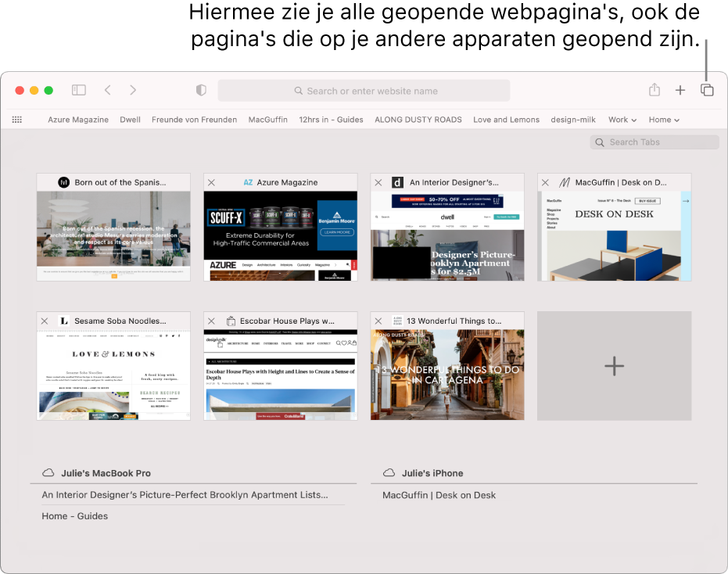Open design-milk favorite

click(573, 120)
